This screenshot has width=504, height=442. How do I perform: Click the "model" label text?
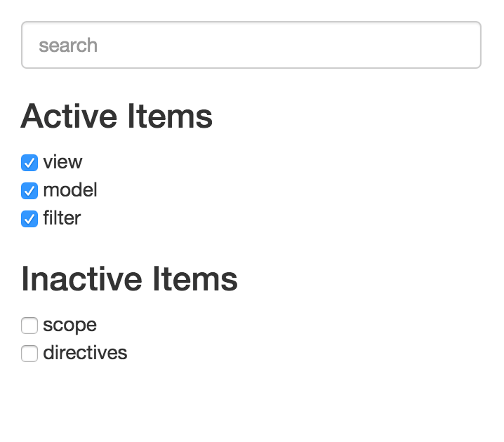[x=70, y=190]
